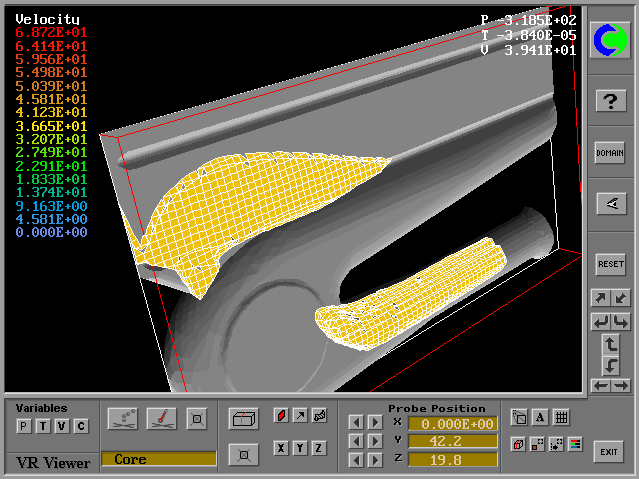Screen dimensions: 639x479
Task: Click the red slice plane icon
Action: (x=282, y=416)
